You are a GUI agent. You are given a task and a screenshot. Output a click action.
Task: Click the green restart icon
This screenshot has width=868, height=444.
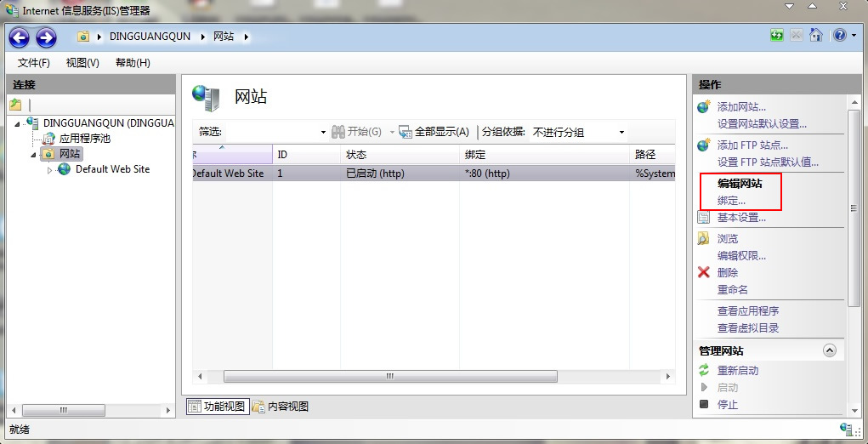[704, 371]
